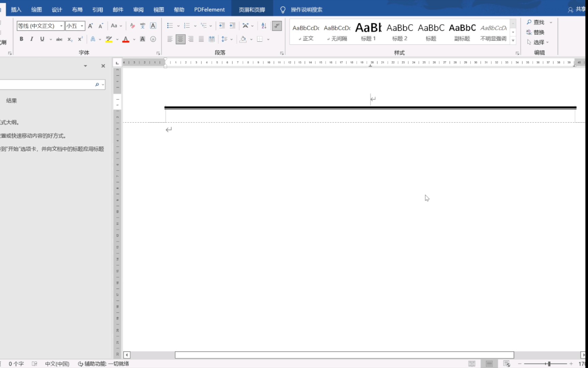Image resolution: width=588 pixels, height=368 pixels.
Task: Open the 布局 tab
Action: pyautogui.click(x=77, y=10)
